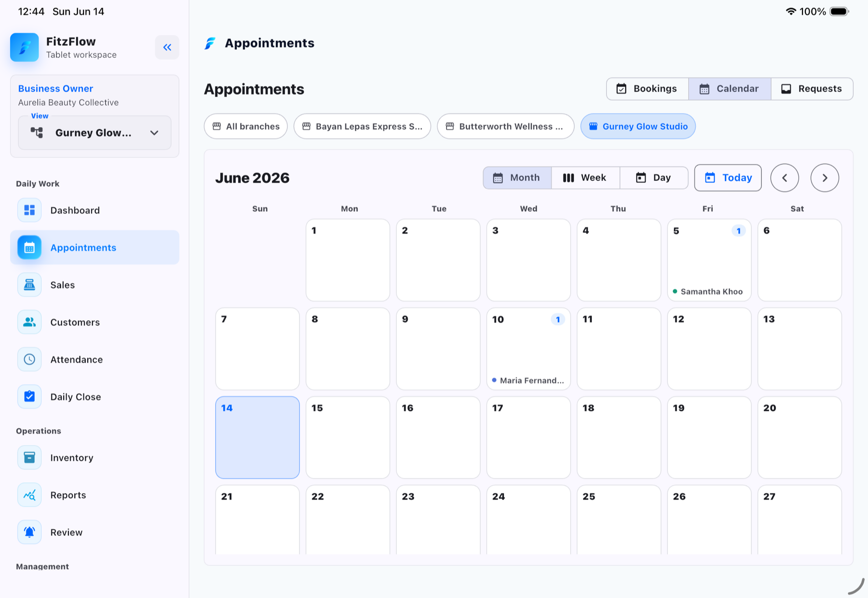
Task: Open Maria Fernand... appointment on June 10
Action: 528,381
